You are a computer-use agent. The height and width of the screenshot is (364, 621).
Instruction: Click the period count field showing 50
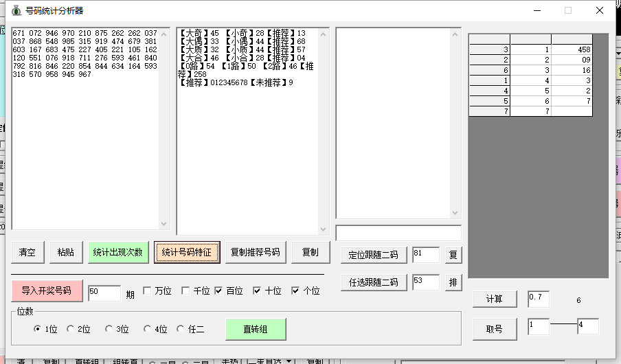104,293
